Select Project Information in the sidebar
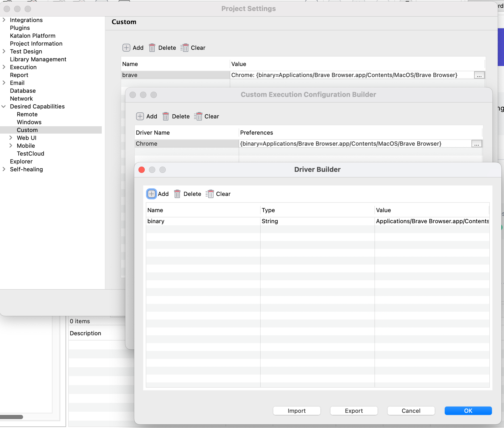Viewport: 504px width, 428px height. point(36,44)
